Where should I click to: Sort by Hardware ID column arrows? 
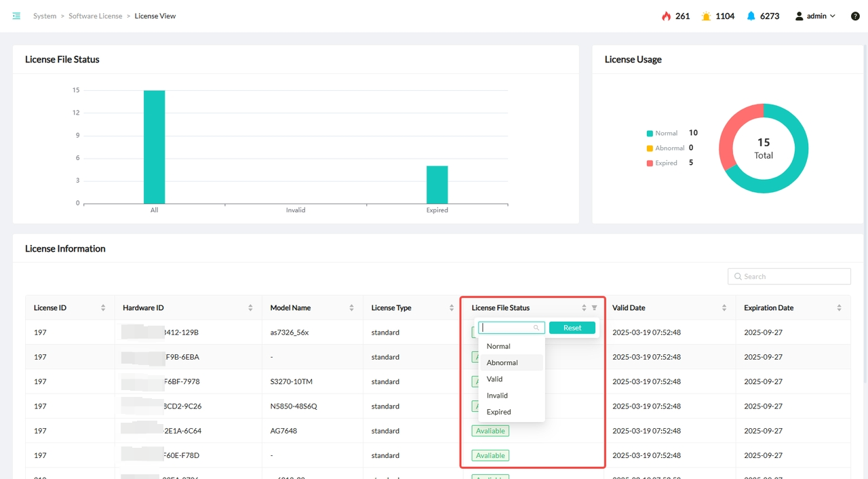250,308
